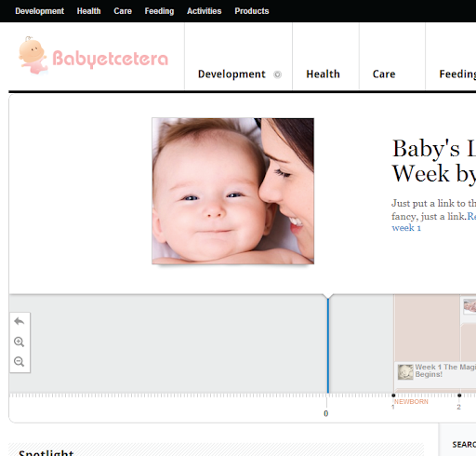Follow the 'week 1' link
This screenshot has height=456, width=476.
pyautogui.click(x=406, y=228)
